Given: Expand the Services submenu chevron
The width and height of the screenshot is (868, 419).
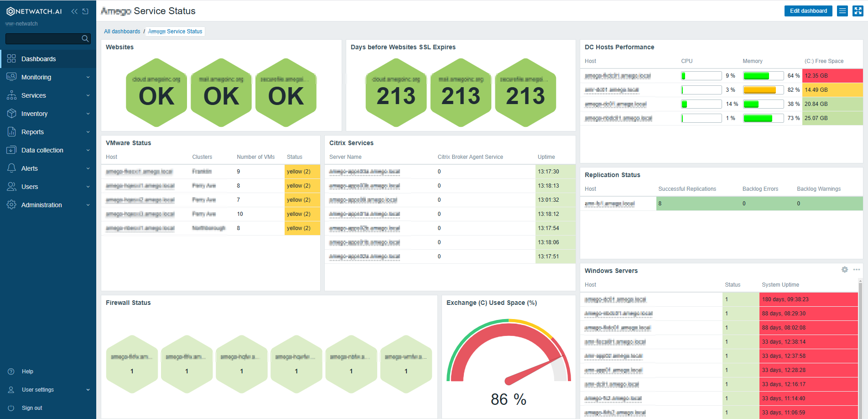Looking at the screenshot, I should [88, 95].
